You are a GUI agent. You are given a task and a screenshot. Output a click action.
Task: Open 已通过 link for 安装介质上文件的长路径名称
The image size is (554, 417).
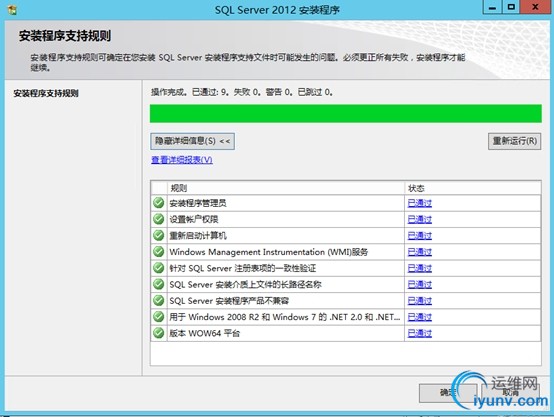[420, 284]
